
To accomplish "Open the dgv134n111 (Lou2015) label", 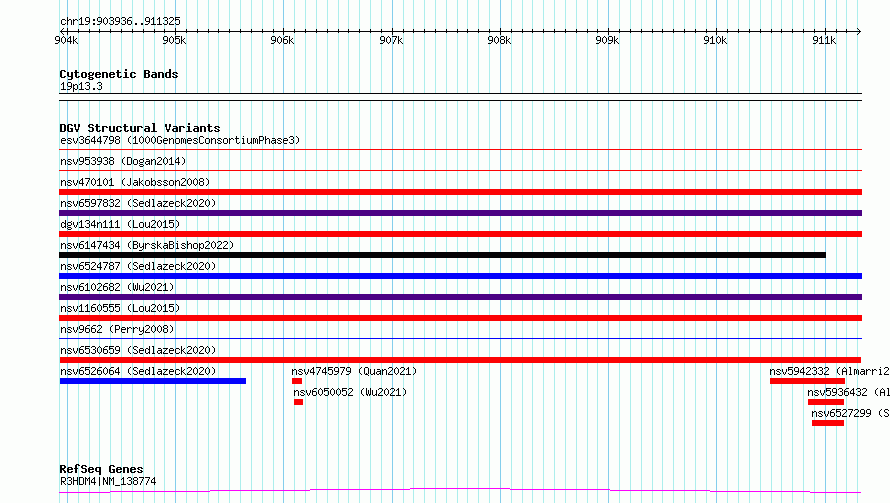I will (x=120, y=224).
